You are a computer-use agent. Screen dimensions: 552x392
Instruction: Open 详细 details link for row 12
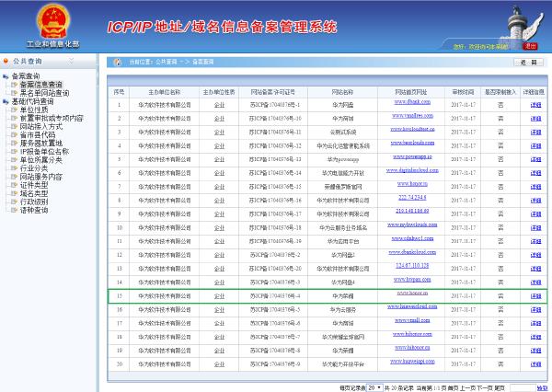(x=535, y=255)
